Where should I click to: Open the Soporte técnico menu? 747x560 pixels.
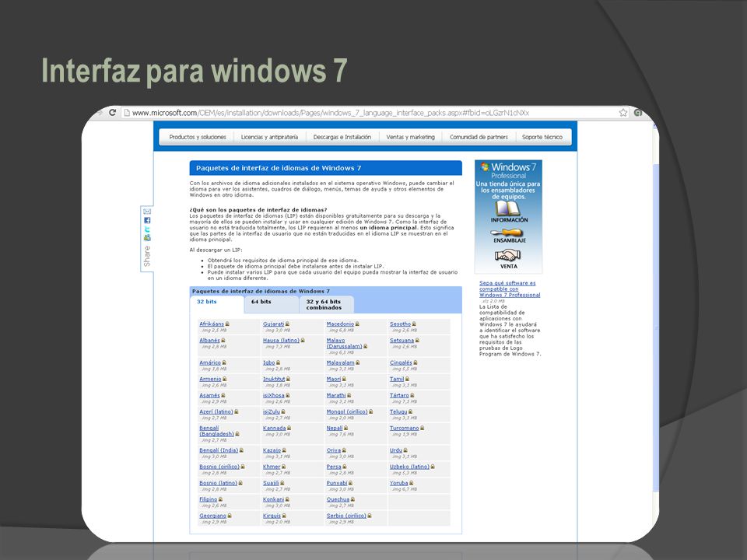pyautogui.click(x=542, y=137)
